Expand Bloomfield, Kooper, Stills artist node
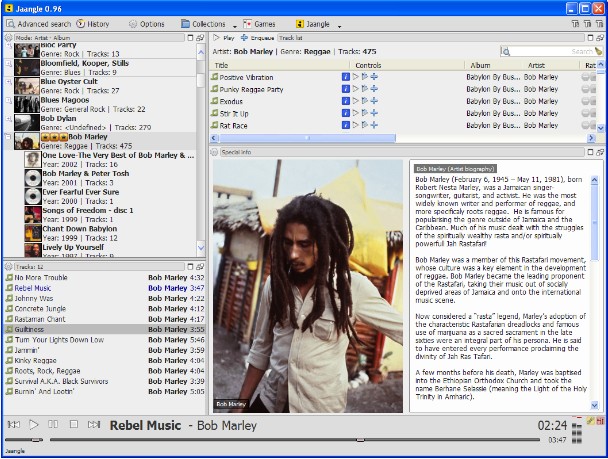Viewport: 608px width, 459px height. tap(8, 63)
